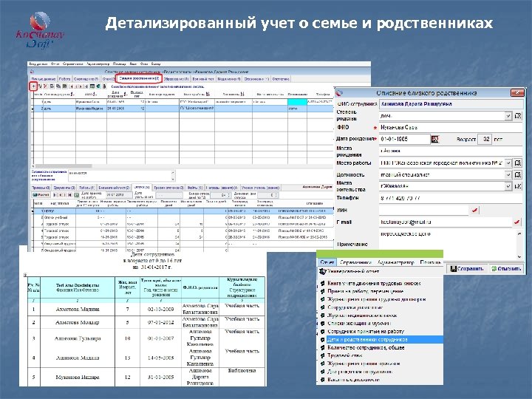Sort relatives table by Степень родства icon

[x=72, y=95]
